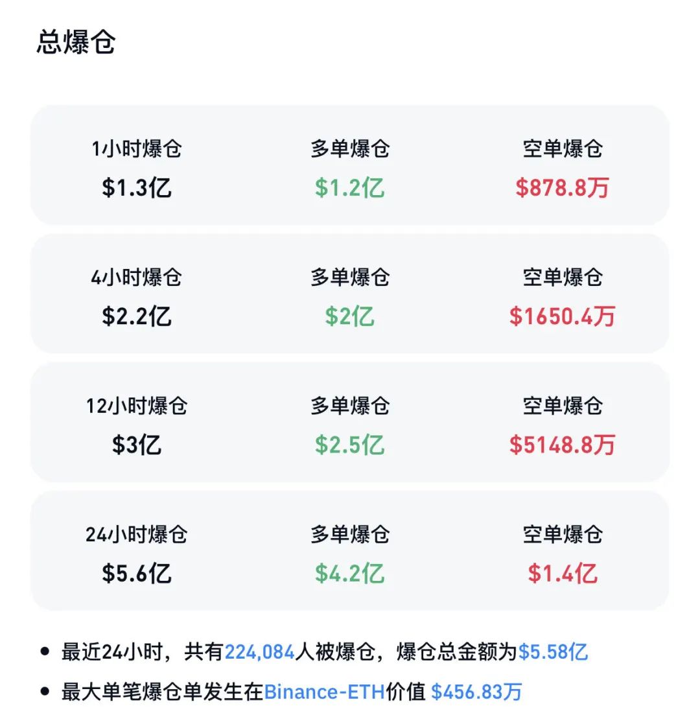Click the green $1.2亿 long liquidation value
Screen dimensions: 700x728
pyautogui.click(x=349, y=188)
